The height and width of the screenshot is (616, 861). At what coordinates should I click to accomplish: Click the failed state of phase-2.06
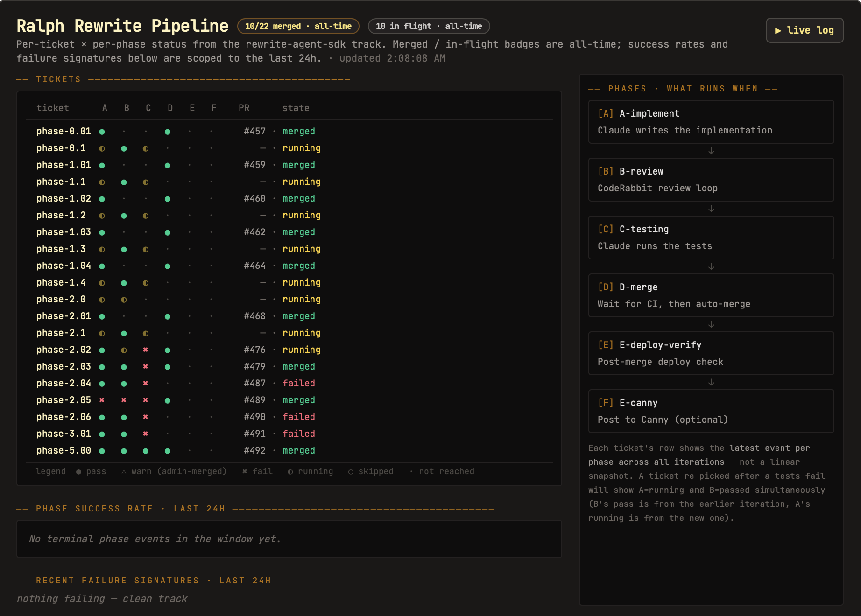point(299,417)
